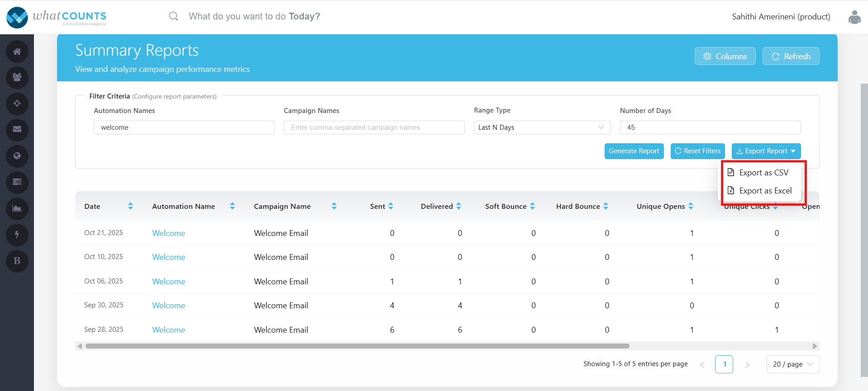Open the crosshair target sidebar icon
Screen dimensions: 868x391
click(17, 104)
